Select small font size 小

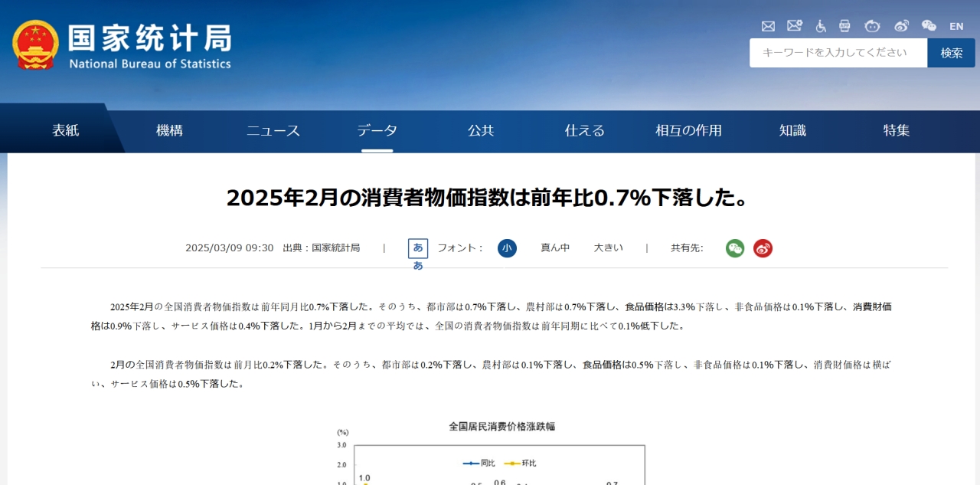point(507,248)
